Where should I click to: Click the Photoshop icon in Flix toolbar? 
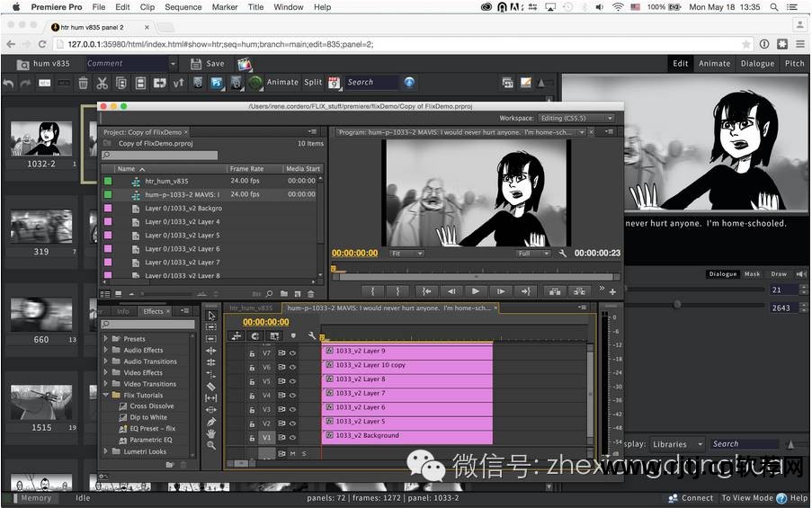pyautogui.click(x=217, y=83)
